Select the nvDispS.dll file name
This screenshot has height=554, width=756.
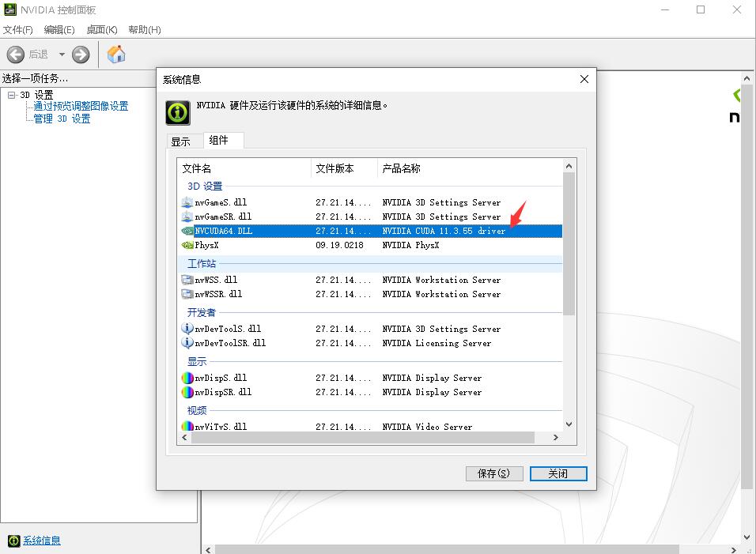(221, 378)
